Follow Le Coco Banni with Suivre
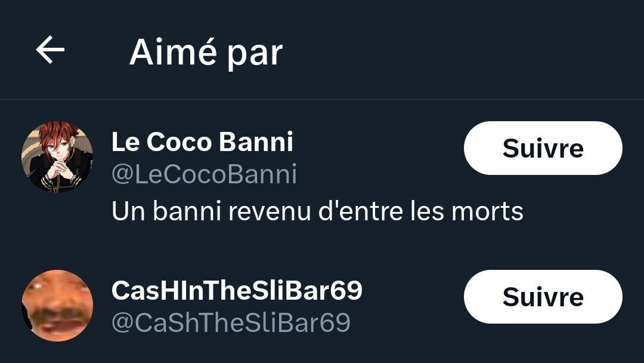 point(543,148)
